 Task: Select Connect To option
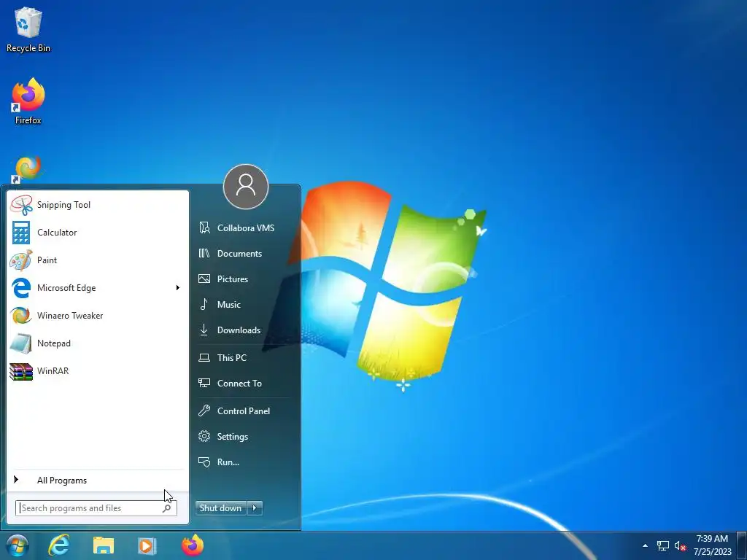tap(245, 384)
